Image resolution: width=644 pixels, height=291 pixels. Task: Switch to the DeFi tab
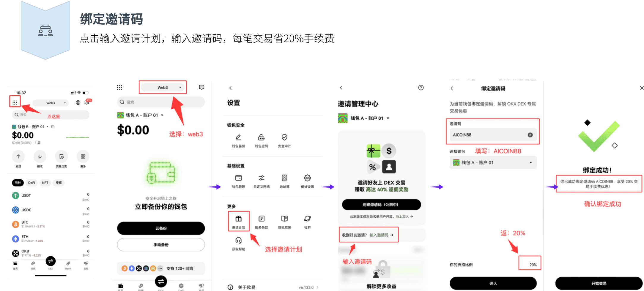pyautogui.click(x=32, y=183)
